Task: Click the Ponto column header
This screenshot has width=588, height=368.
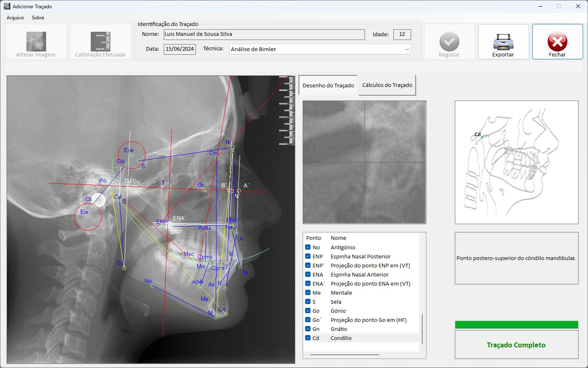Action: pos(314,238)
